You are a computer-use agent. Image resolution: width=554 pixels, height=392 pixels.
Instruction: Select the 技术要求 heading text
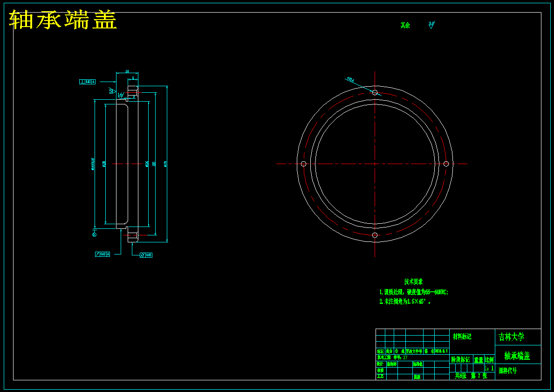[413, 282]
